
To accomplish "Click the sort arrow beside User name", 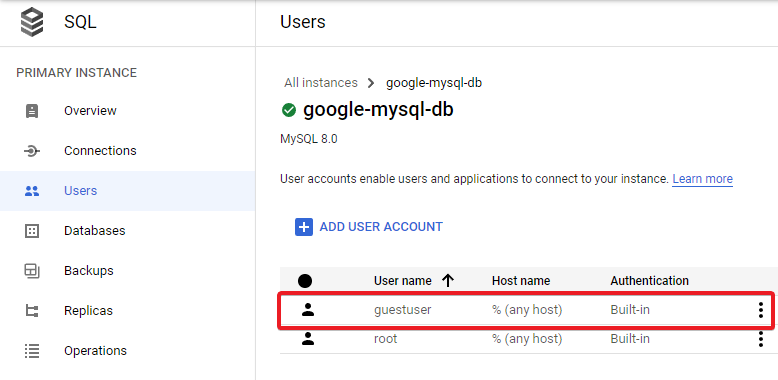I will click(448, 281).
